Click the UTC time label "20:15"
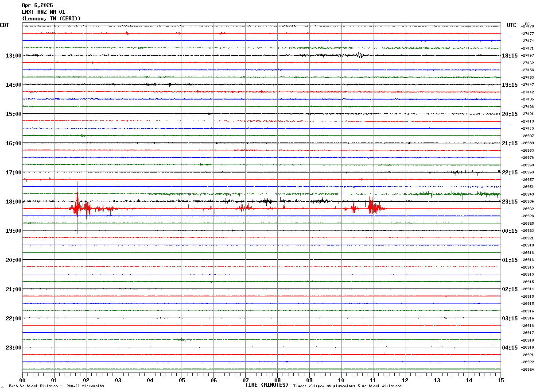The image size is (536, 392). [x=510, y=114]
